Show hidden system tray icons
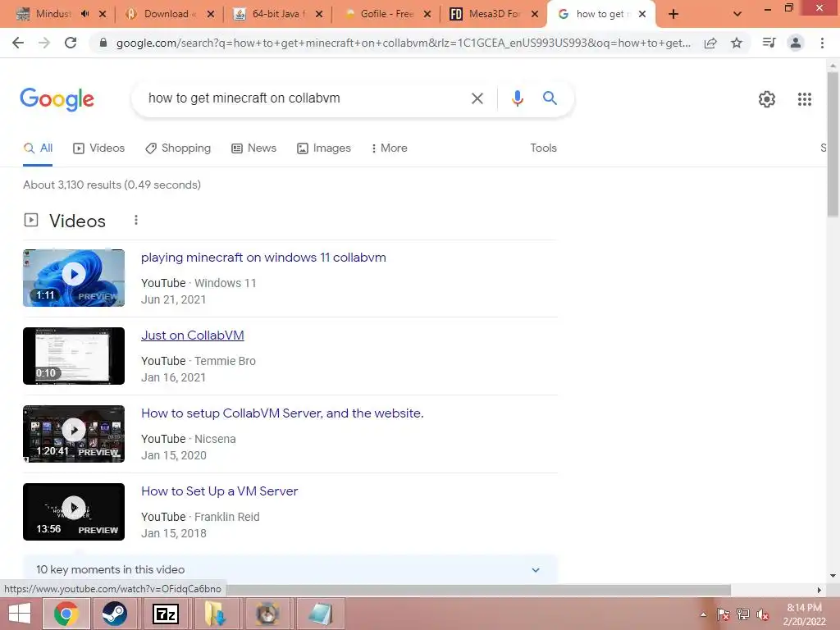This screenshot has height=630, width=840. click(x=703, y=614)
